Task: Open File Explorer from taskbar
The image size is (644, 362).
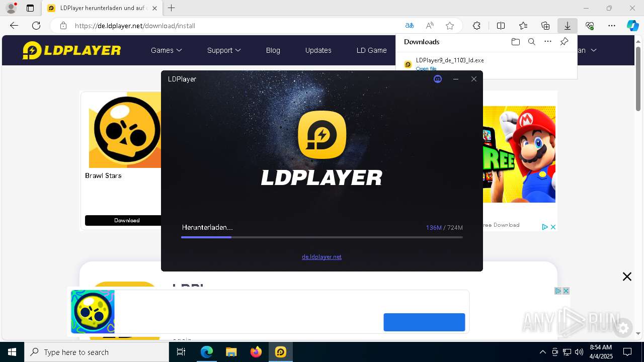Action: tap(231, 352)
